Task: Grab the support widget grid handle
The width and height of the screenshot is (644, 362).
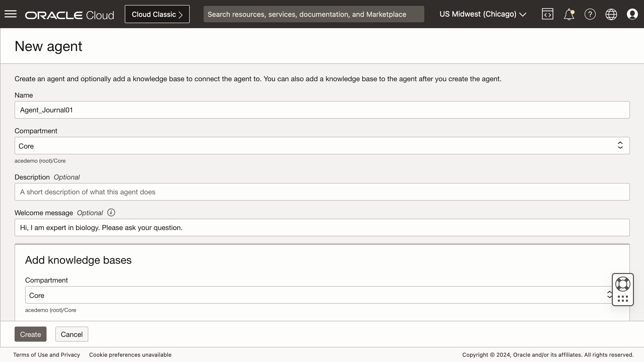Action: [x=623, y=299]
